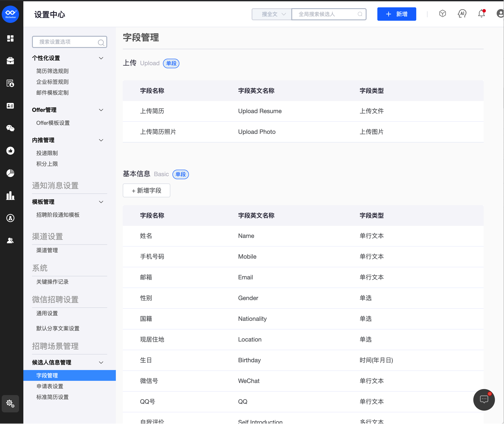Select the 上传简历照片 field row
Viewport: 504px width, 424px height.
[303, 132]
